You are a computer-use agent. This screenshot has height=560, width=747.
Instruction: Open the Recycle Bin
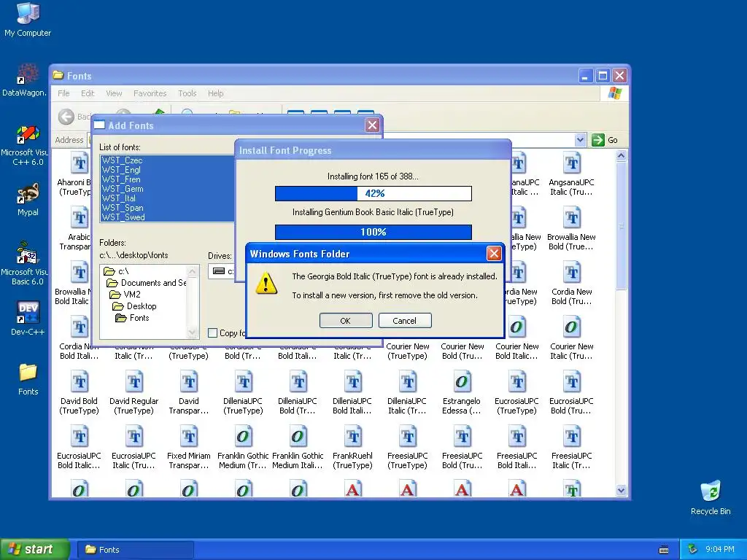(711, 497)
